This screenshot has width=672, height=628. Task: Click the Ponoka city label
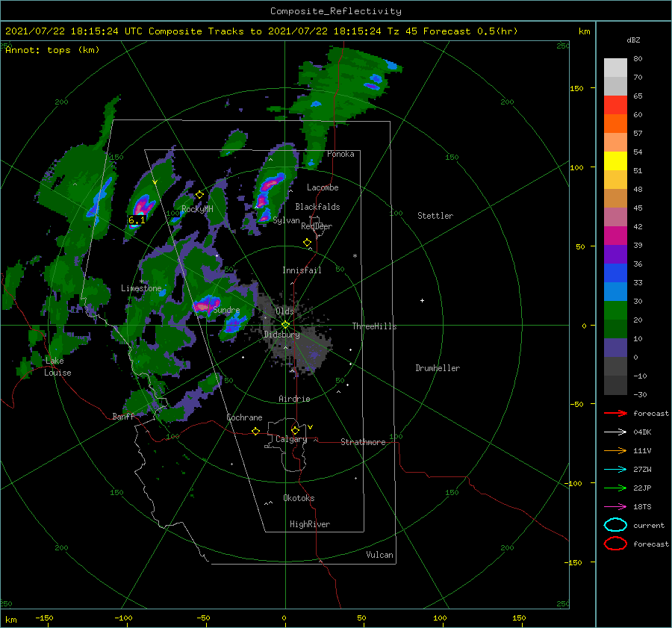tap(340, 154)
